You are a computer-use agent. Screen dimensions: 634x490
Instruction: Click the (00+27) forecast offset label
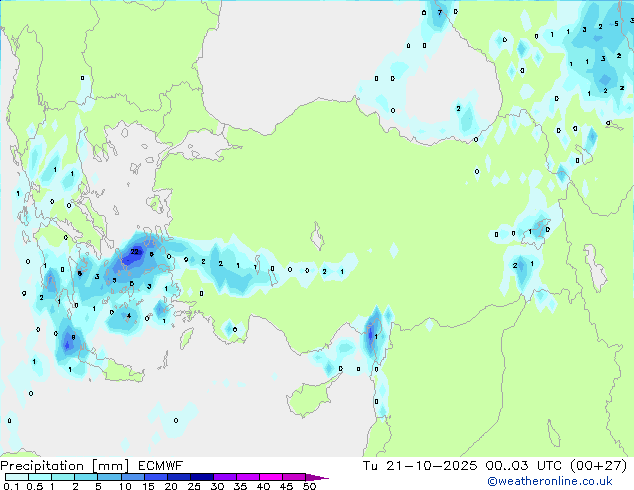pos(597,466)
